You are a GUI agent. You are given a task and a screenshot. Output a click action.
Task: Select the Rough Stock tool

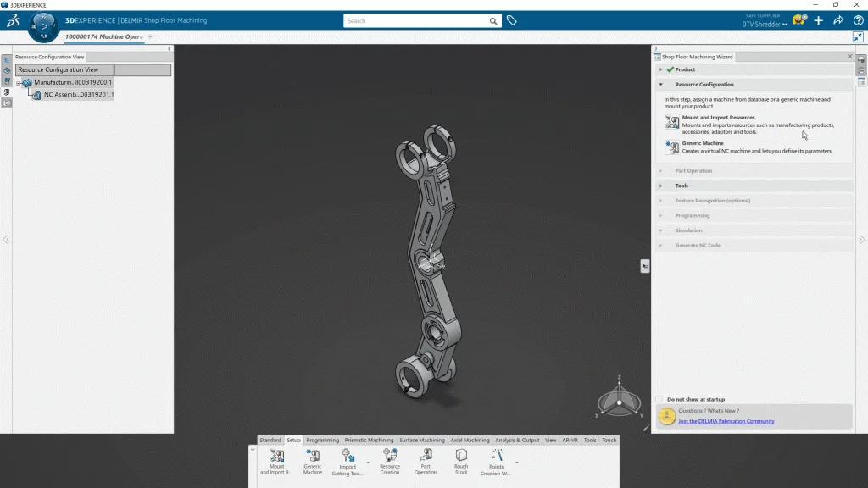461,456
